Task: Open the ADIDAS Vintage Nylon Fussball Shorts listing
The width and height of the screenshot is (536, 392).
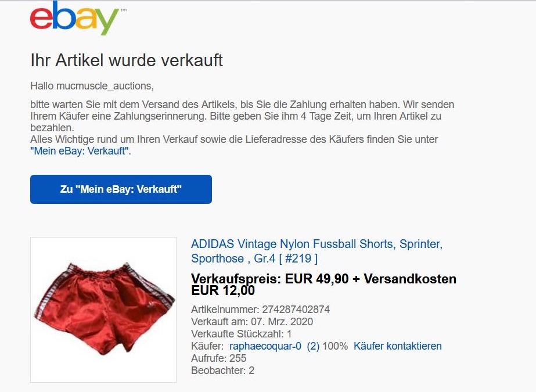Action: click(316, 251)
